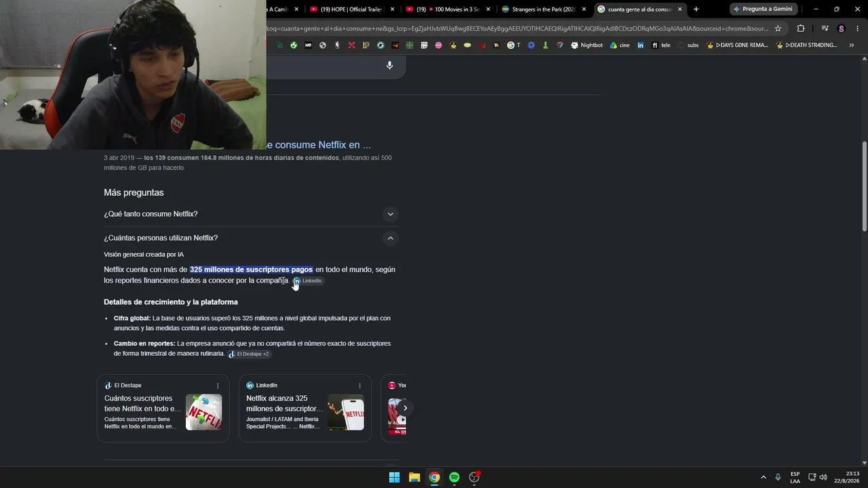Open El Destape 'Cuántos suscriptores' card

click(x=163, y=408)
